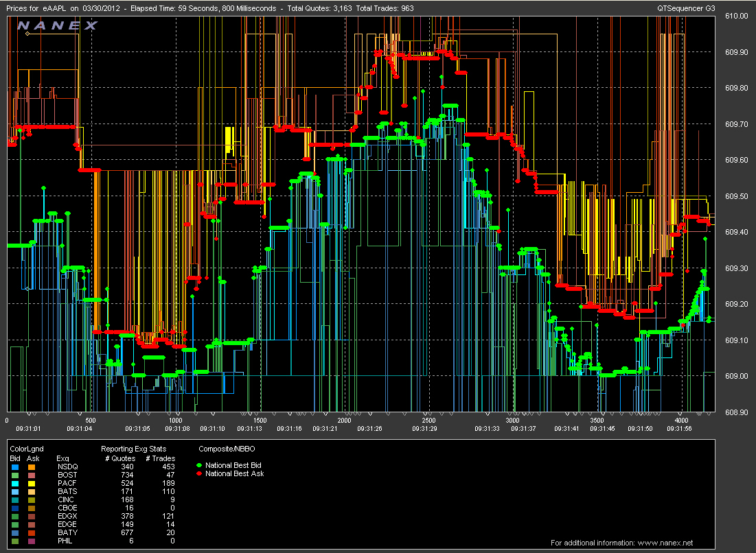
Task: Click the NSDQ bid color swatch
Action: click(x=15, y=467)
